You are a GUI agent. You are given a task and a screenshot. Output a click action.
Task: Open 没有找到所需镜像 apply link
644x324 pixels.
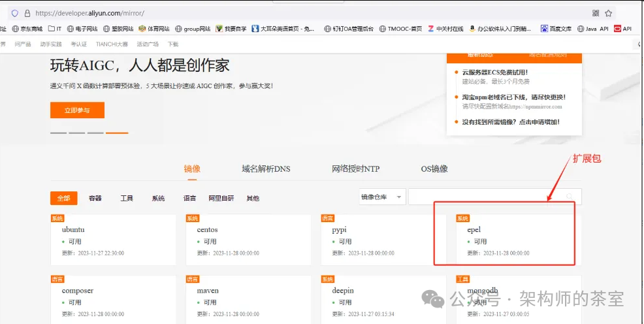click(x=511, y=122)
